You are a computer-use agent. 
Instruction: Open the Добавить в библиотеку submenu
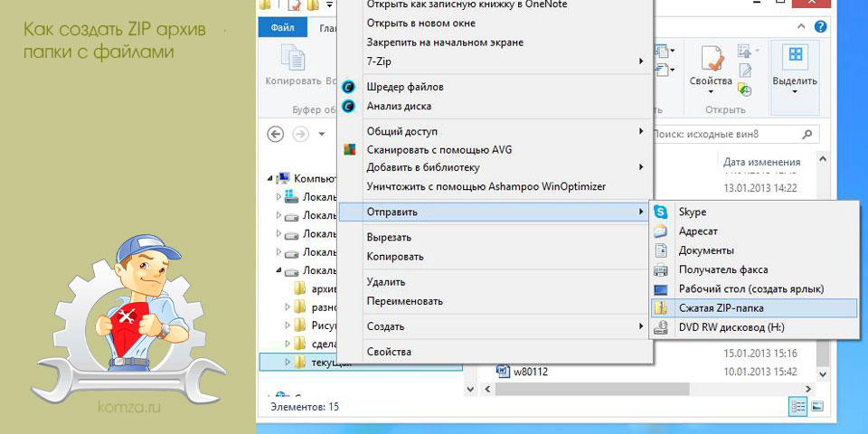495,167
